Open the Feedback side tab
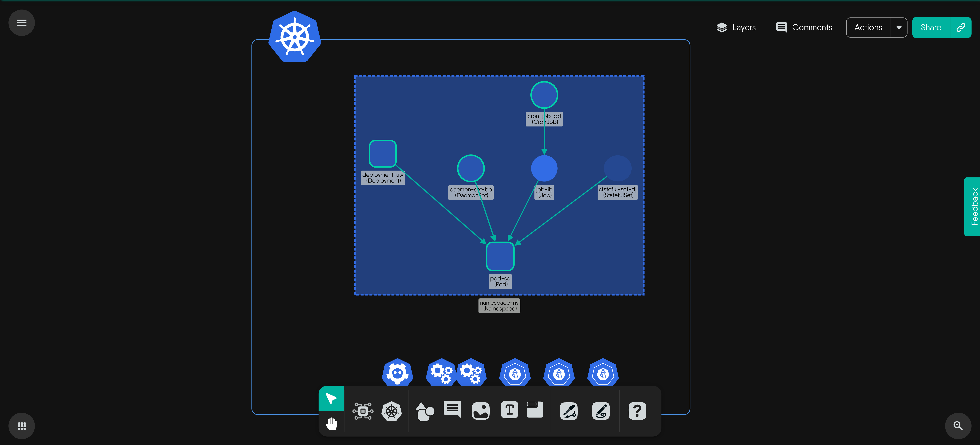This screenshot has width=980, height=445. coord(973,207)
